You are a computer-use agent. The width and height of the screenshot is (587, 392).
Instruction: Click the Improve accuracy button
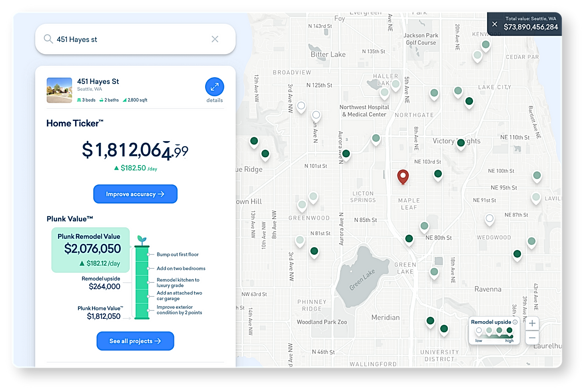tap(135, 194)
